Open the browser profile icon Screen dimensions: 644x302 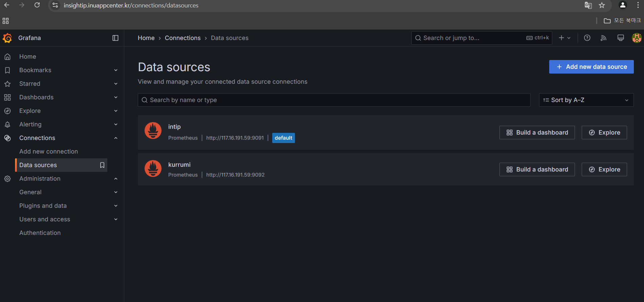click(622, 5)
